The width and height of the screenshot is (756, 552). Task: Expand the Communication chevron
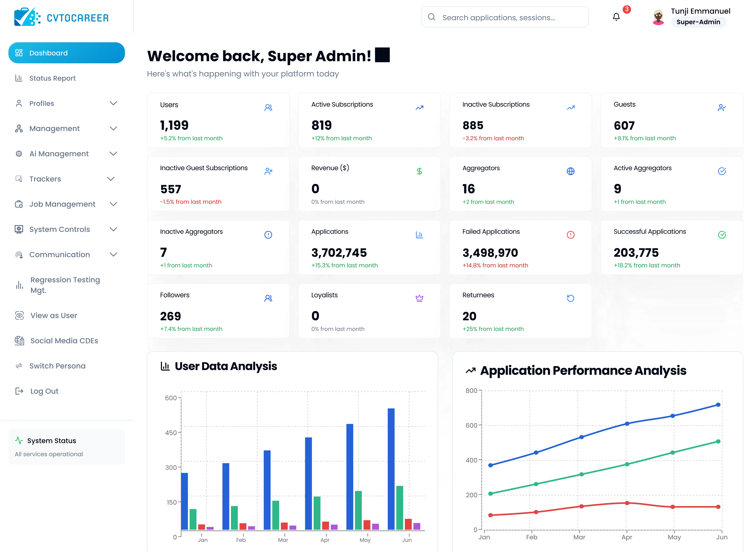coord(114,255)
